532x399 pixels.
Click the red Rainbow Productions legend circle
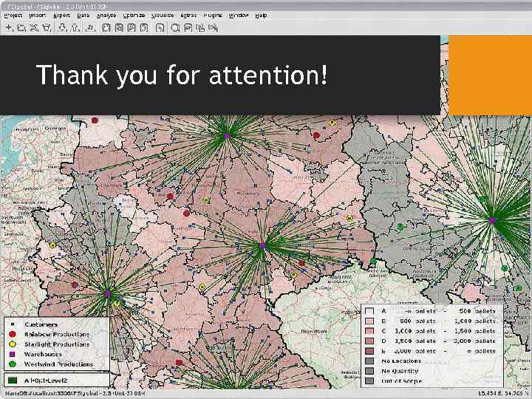pyautogui.click(x=13, y=335)
